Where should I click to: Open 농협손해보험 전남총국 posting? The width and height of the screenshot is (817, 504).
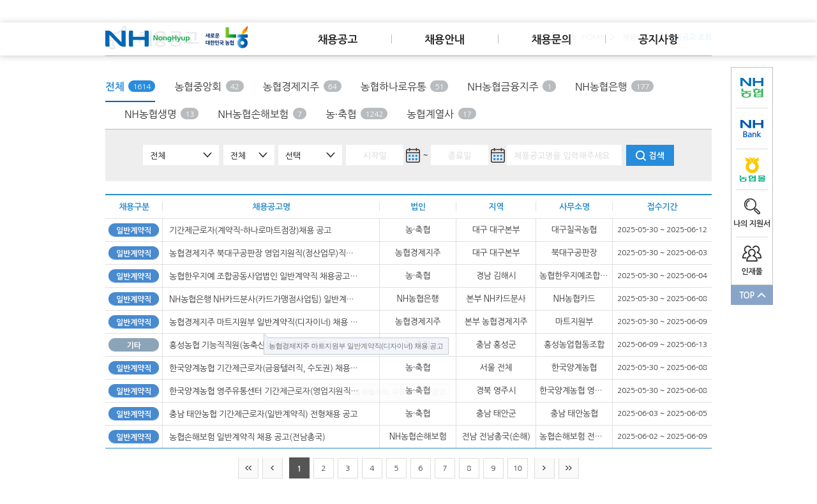point(247,436)
